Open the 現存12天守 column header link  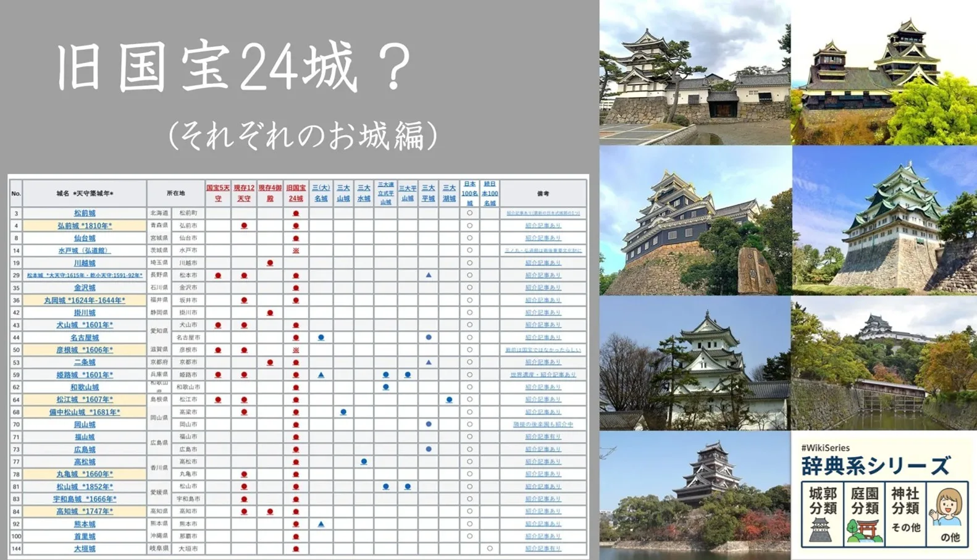click(x=244, y=193)
